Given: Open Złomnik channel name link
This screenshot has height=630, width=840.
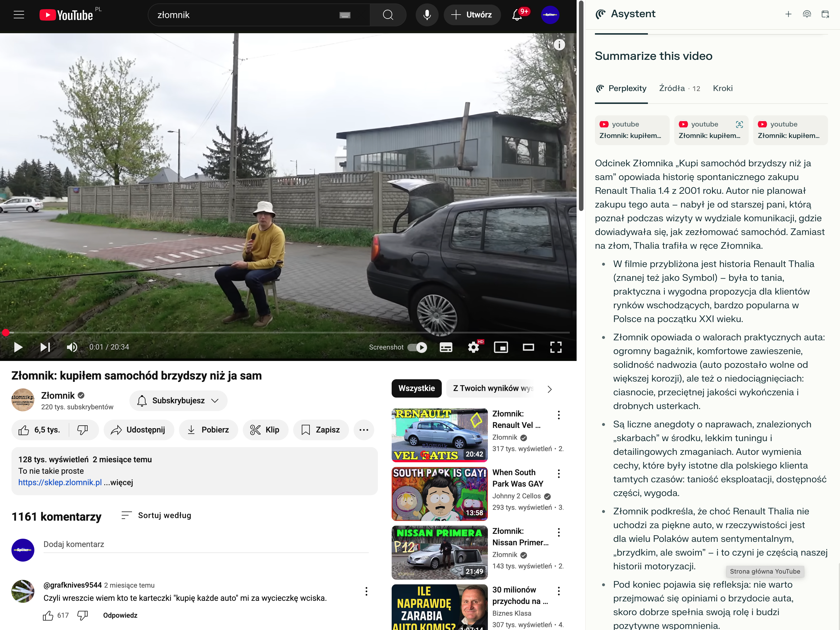Looking at the screenshot, I should (x=58, y=396).
